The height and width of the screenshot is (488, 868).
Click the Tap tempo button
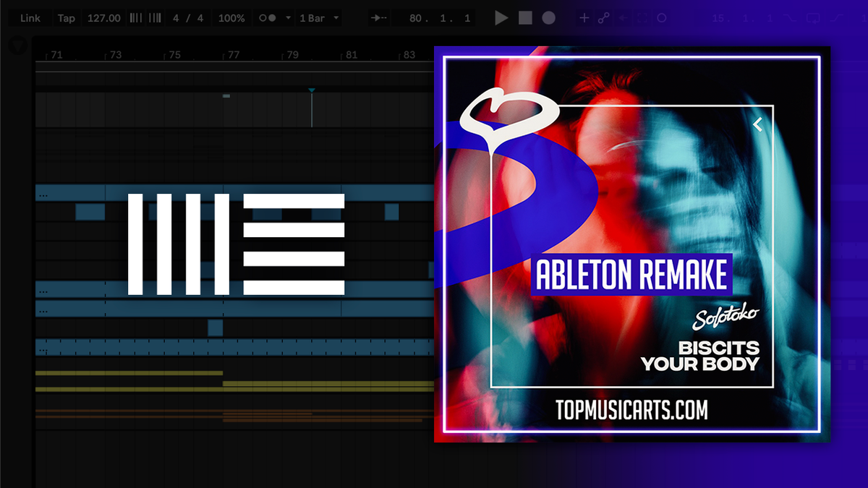point(66,18)
